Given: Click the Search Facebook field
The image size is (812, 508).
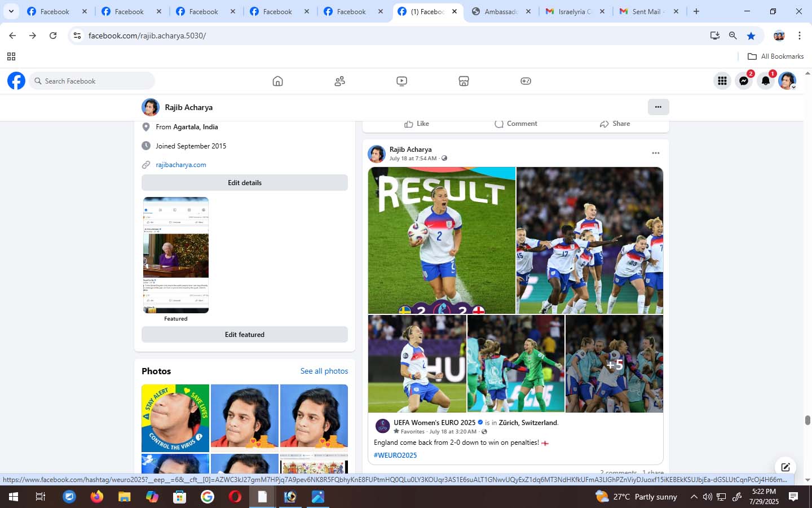Looking at the screenshot, I should point(92,81).
